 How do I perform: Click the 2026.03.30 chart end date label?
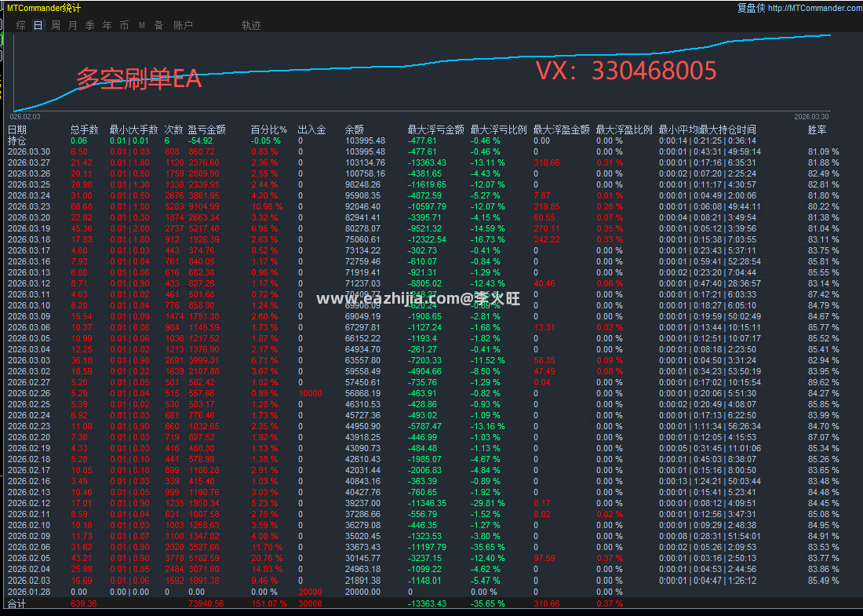coord(811,117)
